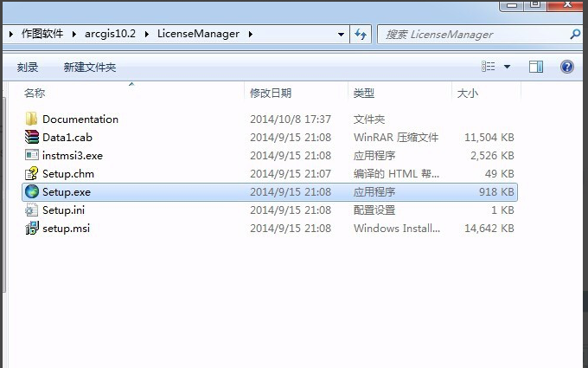Select the Setup.ini settings file icon

pos(31,210)
